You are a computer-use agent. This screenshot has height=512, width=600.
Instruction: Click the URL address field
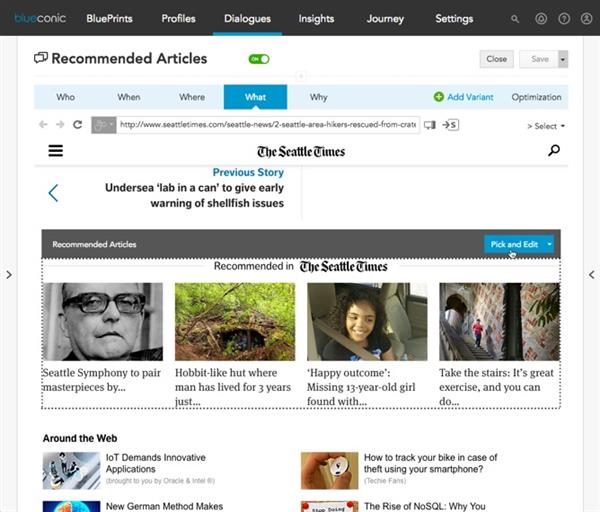coord(268,125)
